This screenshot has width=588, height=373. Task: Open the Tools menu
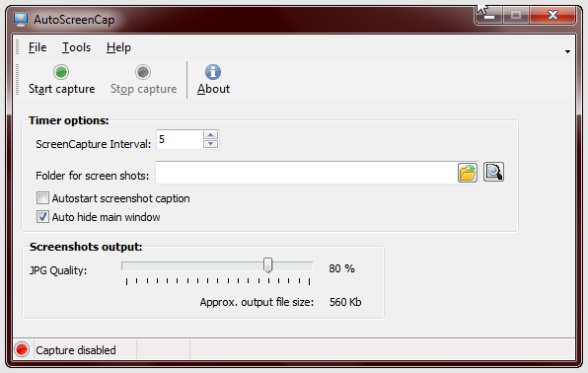point(77,47)
